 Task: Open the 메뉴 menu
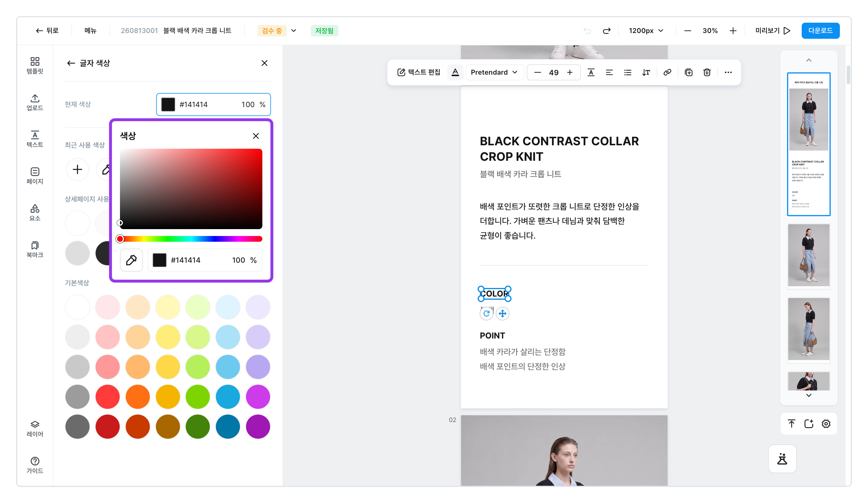pos(90,31)
